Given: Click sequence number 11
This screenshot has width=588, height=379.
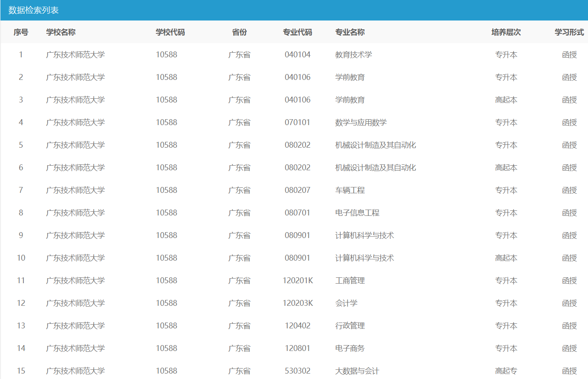Looking at the screenshot, I should [x=21, y=281].
